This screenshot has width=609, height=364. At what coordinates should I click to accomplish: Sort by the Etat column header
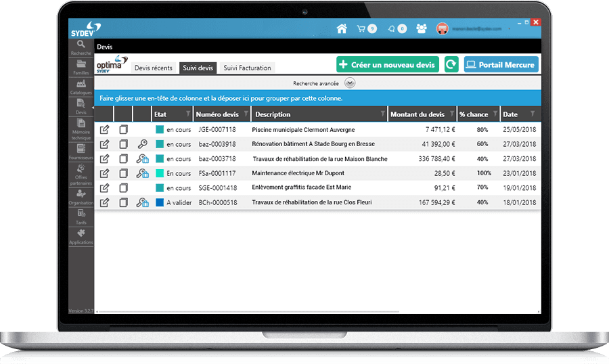[x=160, y=114]
